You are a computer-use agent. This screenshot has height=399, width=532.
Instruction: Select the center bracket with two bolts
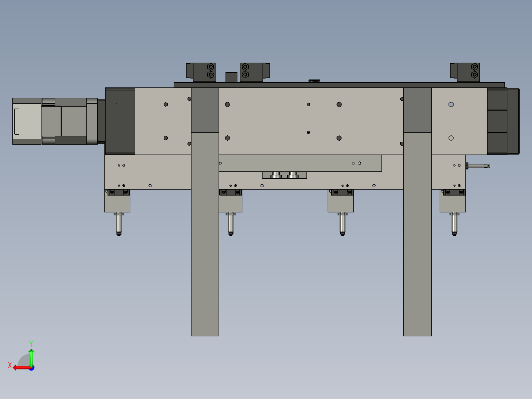pyautogui.click(x=284, y=175)
